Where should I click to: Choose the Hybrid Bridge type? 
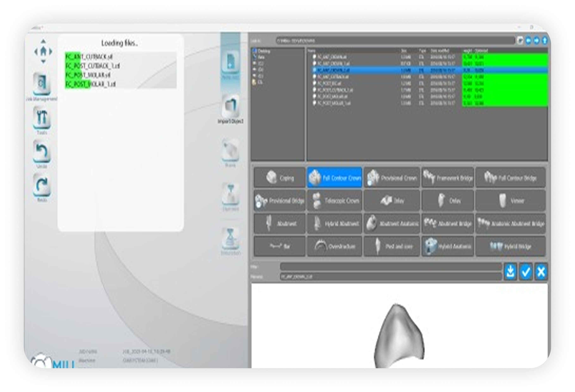[x=510, y=246]
